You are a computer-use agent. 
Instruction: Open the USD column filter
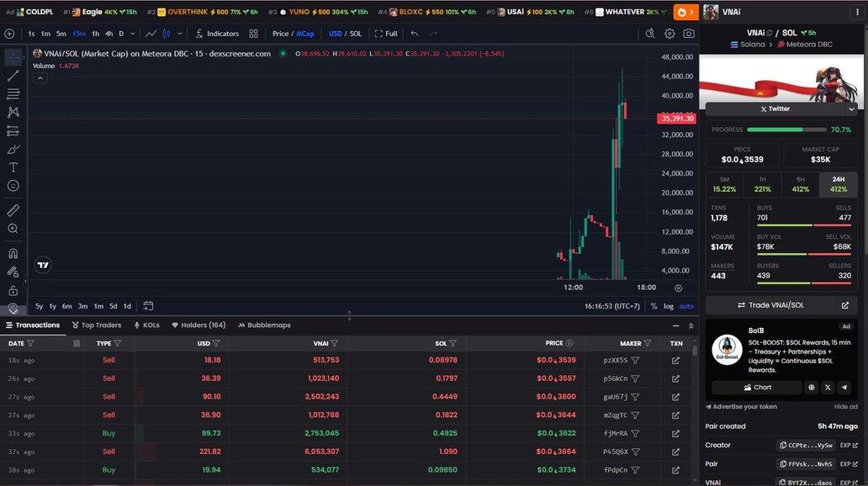(216, 343)
